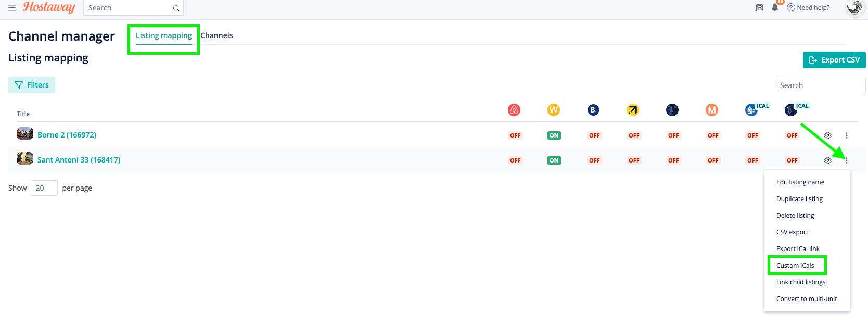The image size is (868, 324).
Task: Click the Export CSV button
Action: (x=834, y=60)
